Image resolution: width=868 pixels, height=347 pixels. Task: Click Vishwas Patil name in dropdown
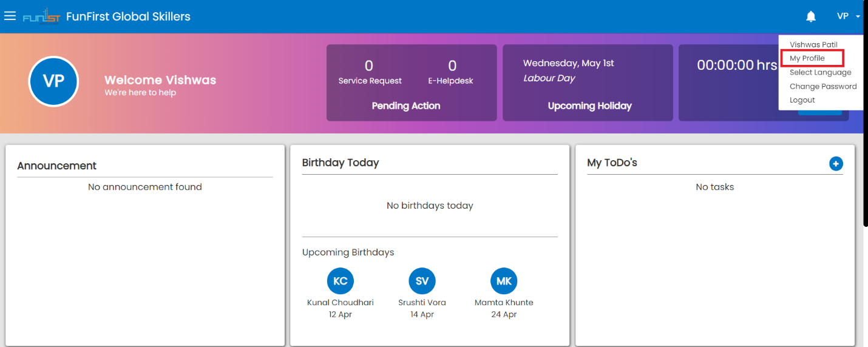(813, 45)
